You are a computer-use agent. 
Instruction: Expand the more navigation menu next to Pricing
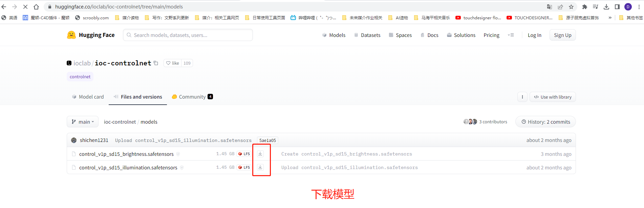point(511,35)
